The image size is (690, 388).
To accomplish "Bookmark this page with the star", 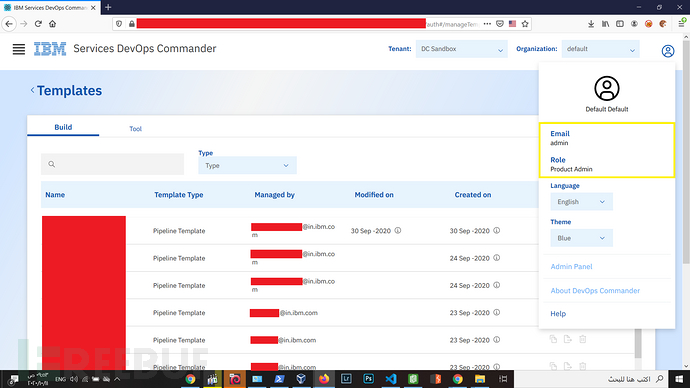I will pos(525,24).
